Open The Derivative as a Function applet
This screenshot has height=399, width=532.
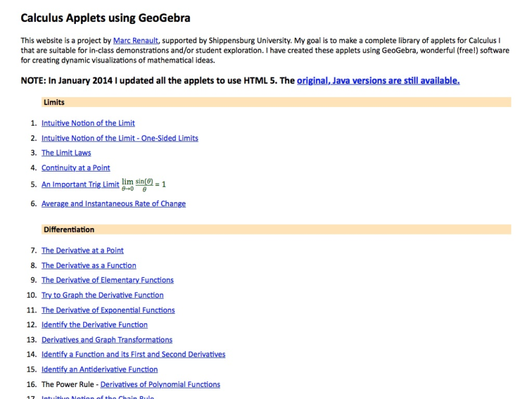pyautogui.click(x=88, y=265)
